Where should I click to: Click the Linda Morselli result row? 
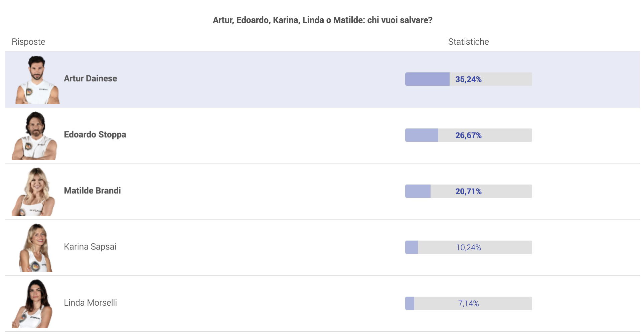[x=323, y=303]
